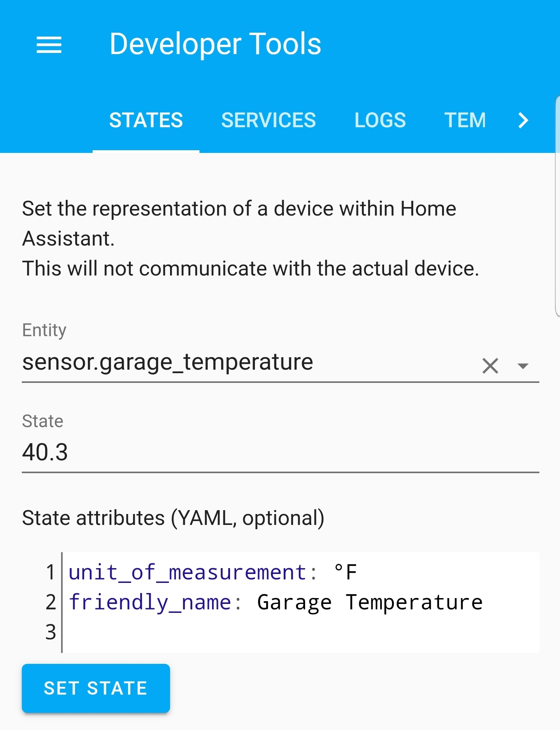Click the right arrow to reveal more tabs
560x730 pixels.
click(x=523, y=121)
